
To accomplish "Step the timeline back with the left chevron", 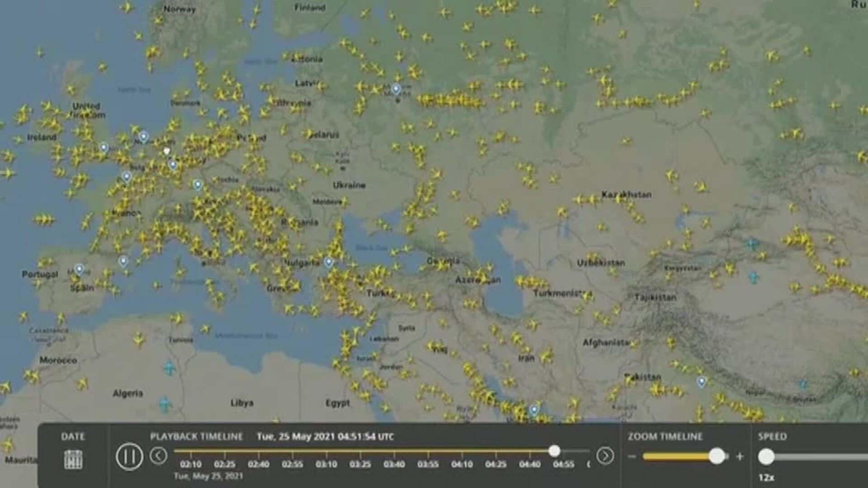I will point(158,455).
